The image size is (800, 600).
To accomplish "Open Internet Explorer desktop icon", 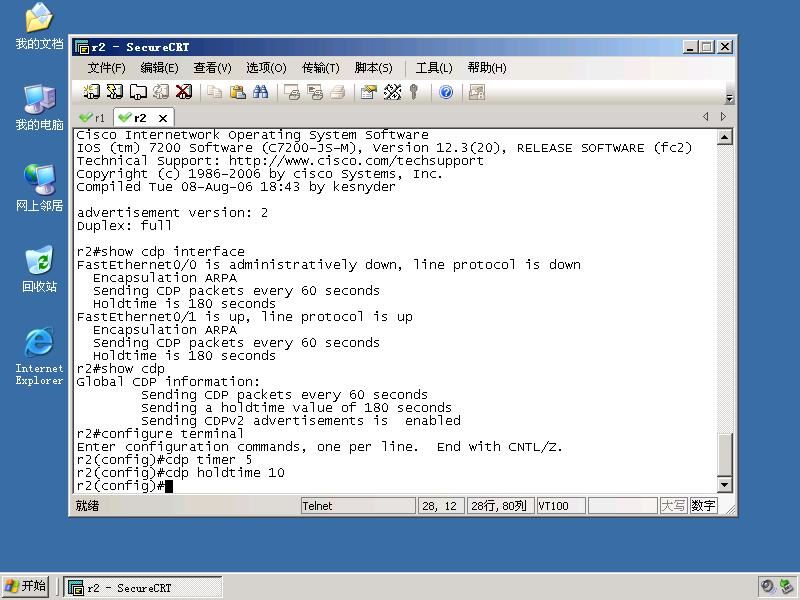I will pos(39,356).
